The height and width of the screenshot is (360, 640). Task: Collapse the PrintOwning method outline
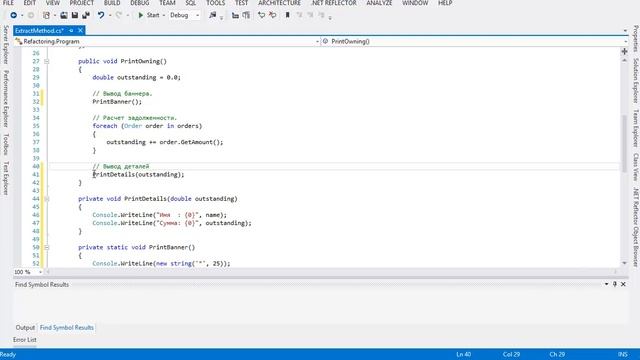pyautogui.click(x=47, y=61)
